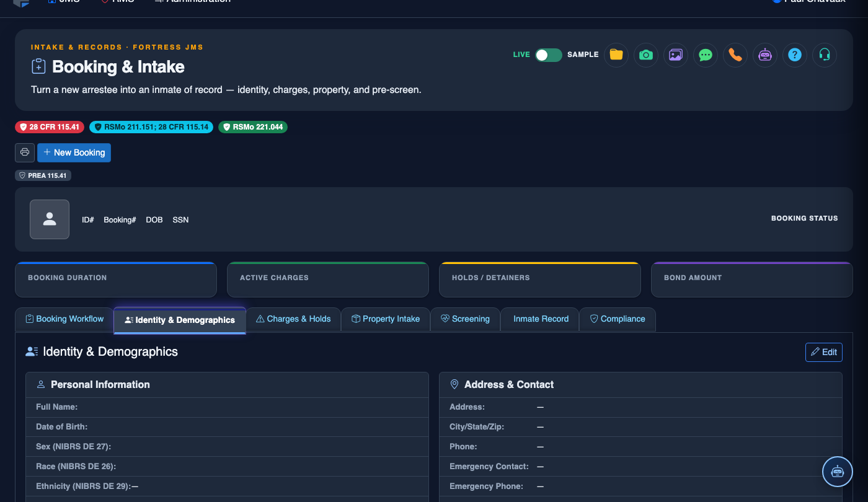Open the green chat bubble icon
This screenshot has height=502, width=868.
coord(706,55)
